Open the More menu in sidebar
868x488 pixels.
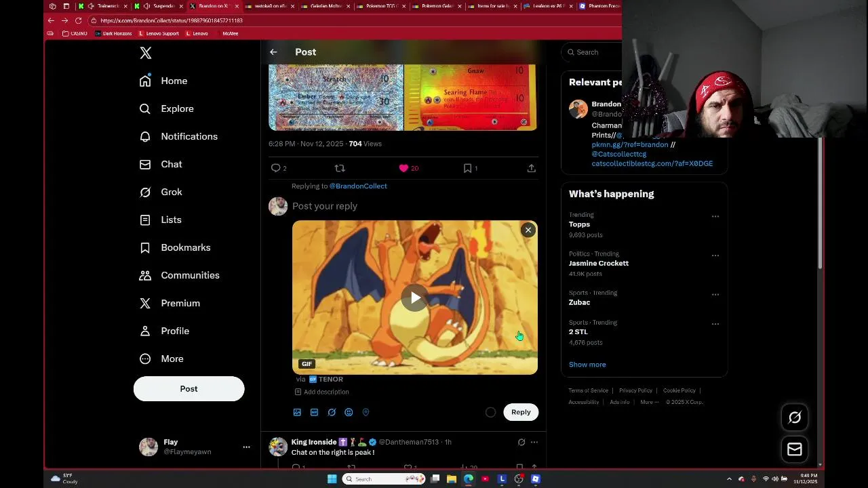pyautogui.click(x=161, y=359)
